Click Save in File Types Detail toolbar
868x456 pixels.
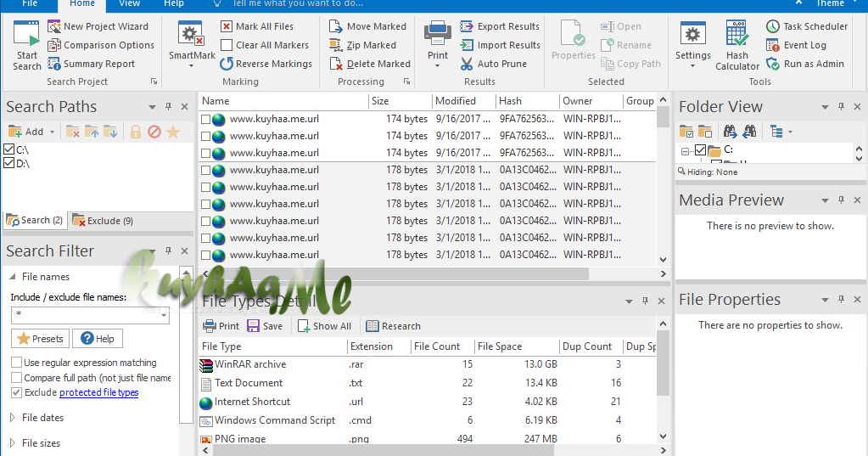[266, 326]
